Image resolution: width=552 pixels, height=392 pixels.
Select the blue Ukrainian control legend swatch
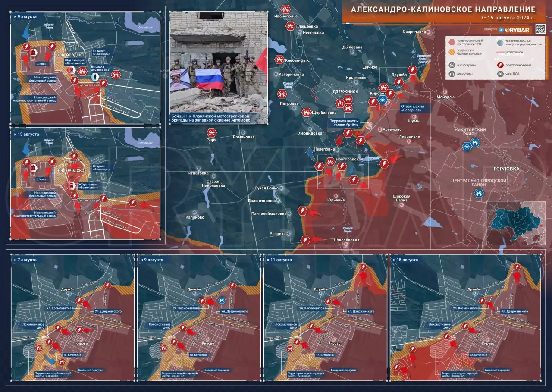(x=500, y=42)
